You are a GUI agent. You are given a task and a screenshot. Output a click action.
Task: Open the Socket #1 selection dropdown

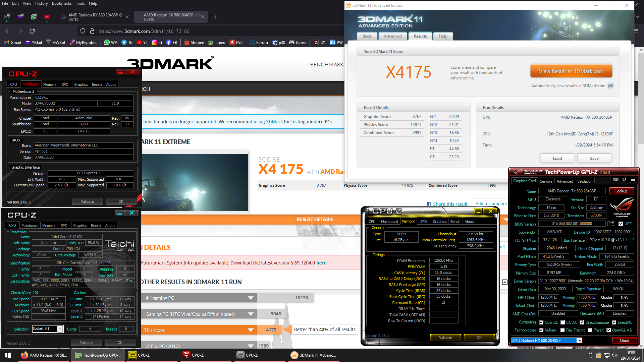click(60, 329)
